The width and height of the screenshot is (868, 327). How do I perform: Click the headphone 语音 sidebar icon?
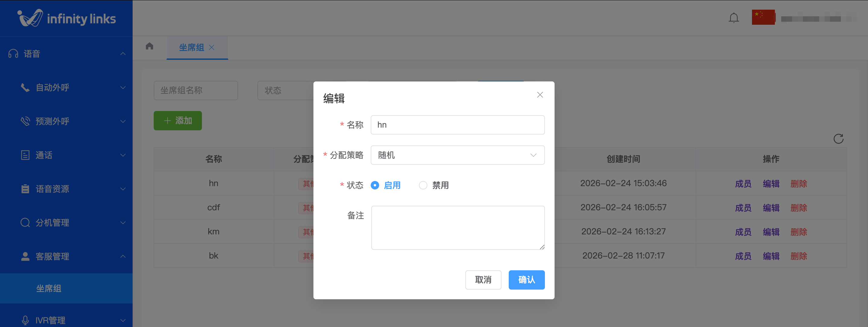13,54
